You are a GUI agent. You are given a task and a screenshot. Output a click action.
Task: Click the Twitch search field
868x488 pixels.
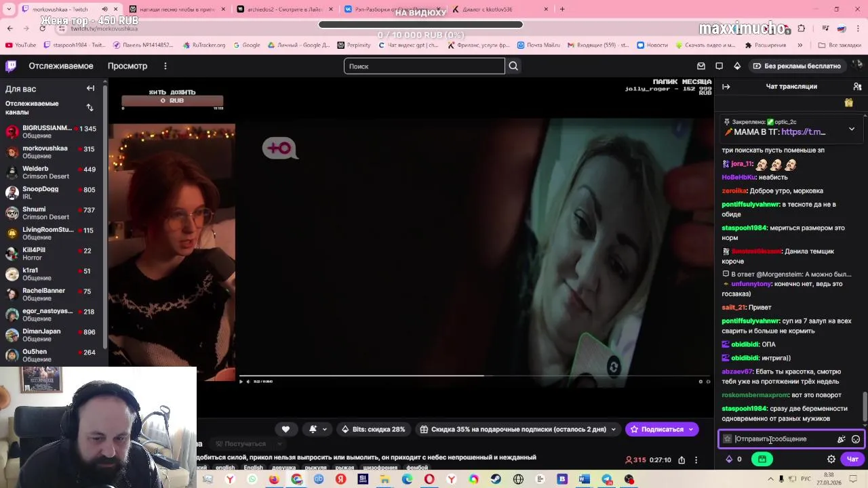(x=425, y=66)
